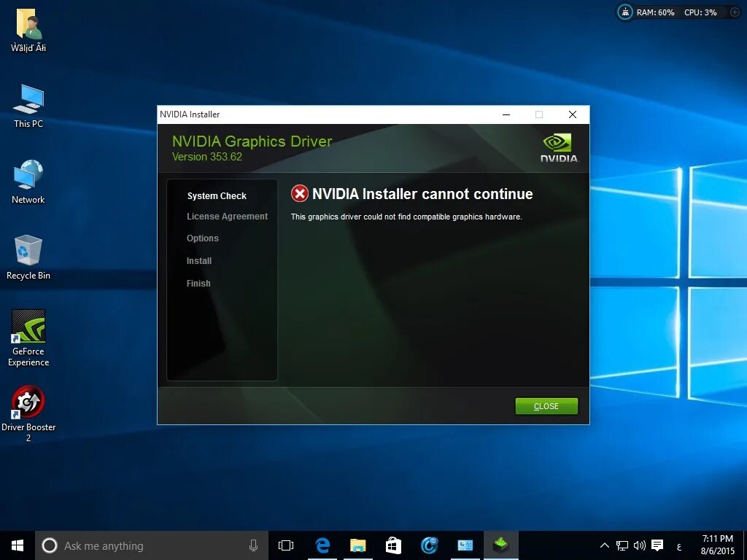Click the RAM 60% widget readout
This screenshot has width=747, height=560.
point(656,12)
